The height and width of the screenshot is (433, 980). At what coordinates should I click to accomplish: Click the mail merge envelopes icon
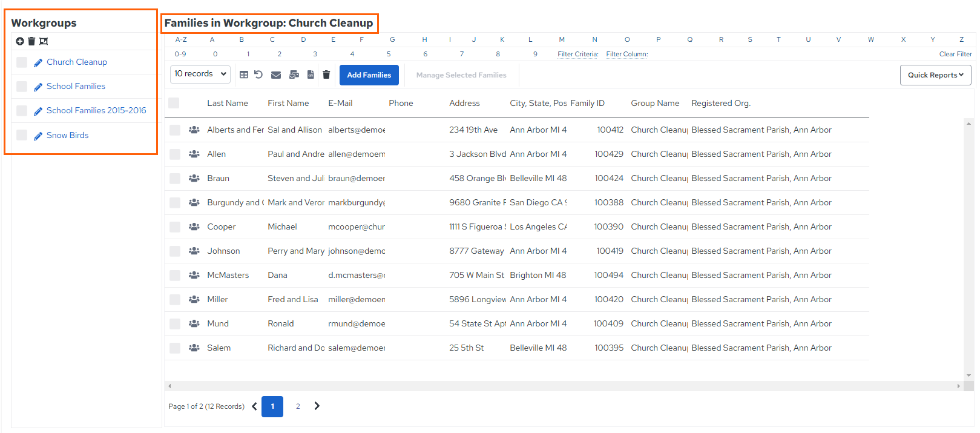[x=294, y=74]
